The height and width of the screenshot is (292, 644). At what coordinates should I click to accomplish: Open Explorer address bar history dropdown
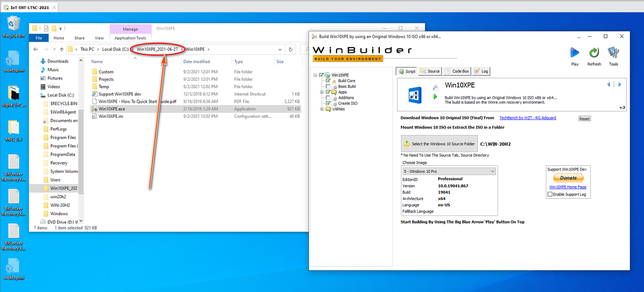pyautogui.click(x=279, y=49)
